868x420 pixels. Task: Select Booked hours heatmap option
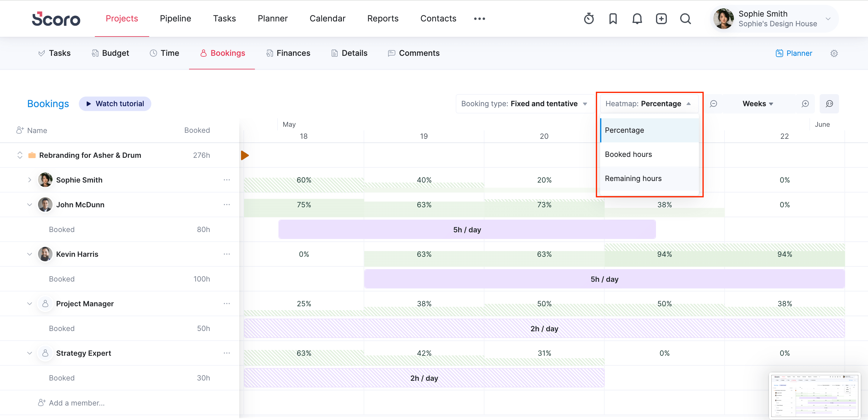[x=650, y=154]
